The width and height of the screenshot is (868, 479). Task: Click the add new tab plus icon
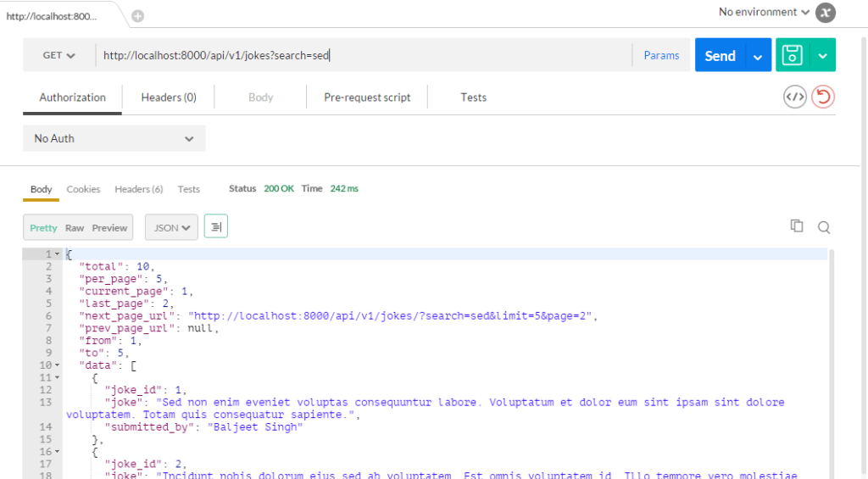click(138, 15)
